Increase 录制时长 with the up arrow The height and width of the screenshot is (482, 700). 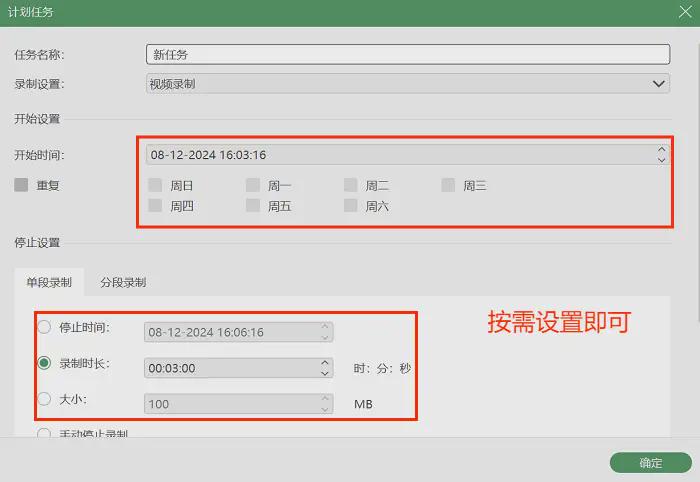click(x=325, y=363)
